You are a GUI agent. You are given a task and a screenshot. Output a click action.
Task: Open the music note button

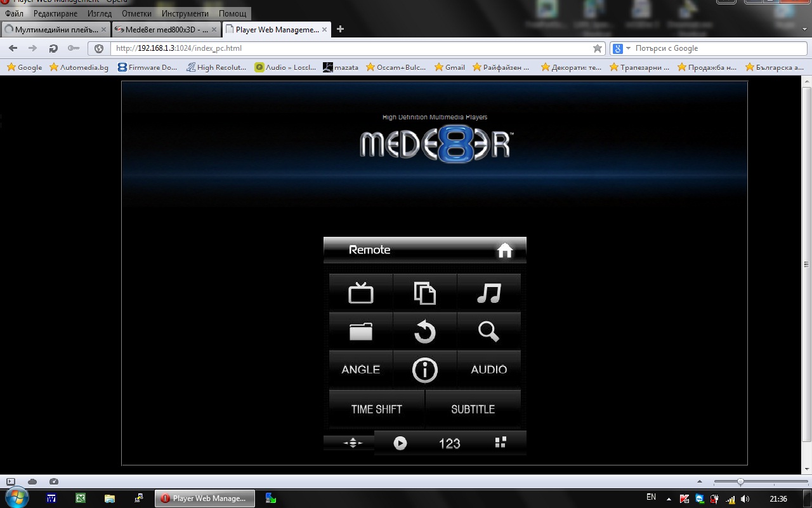click(x=489, y=293)
